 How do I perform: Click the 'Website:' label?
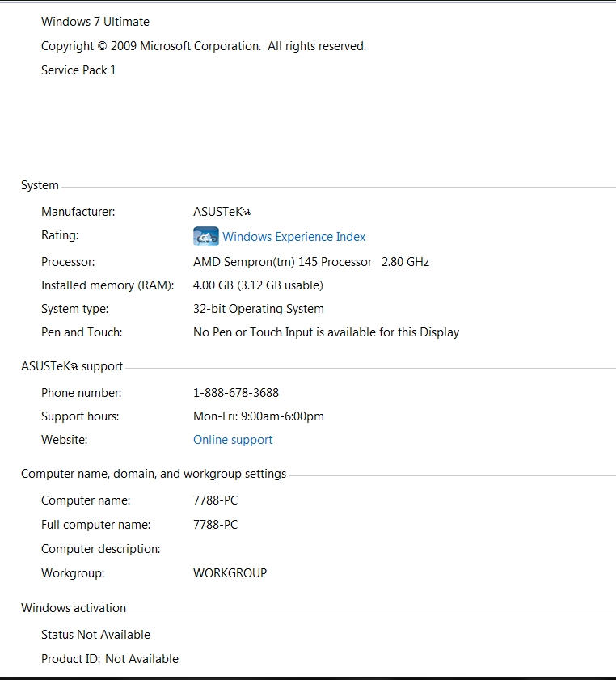coord(65,440)
